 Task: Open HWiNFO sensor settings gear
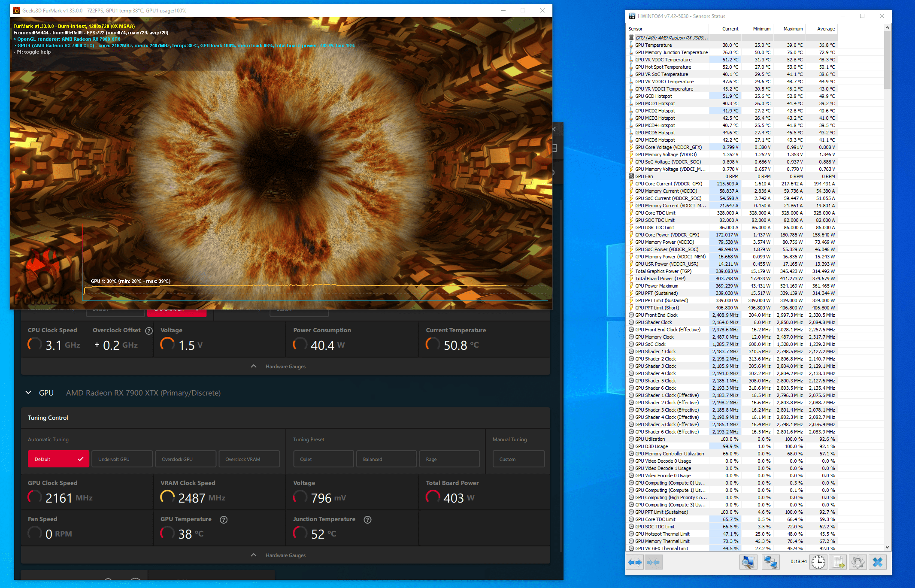click(857, 562)
